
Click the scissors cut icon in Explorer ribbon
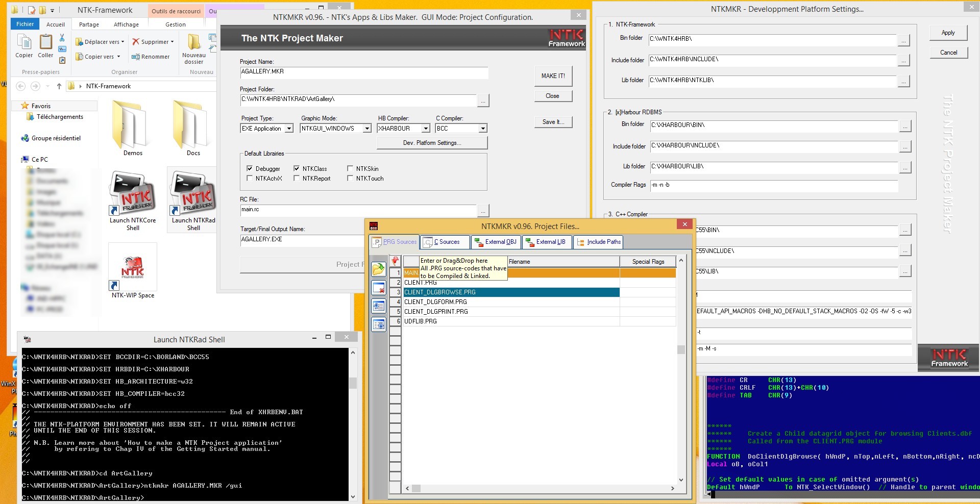[62, 38]
